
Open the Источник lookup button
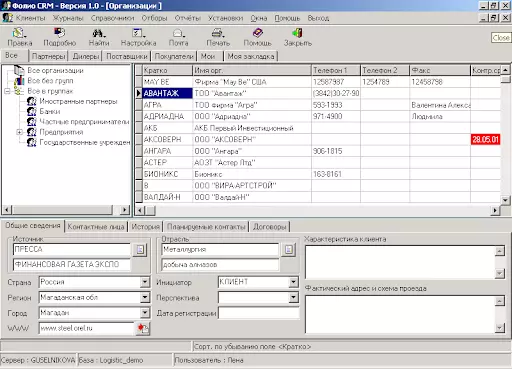[140, 249]
